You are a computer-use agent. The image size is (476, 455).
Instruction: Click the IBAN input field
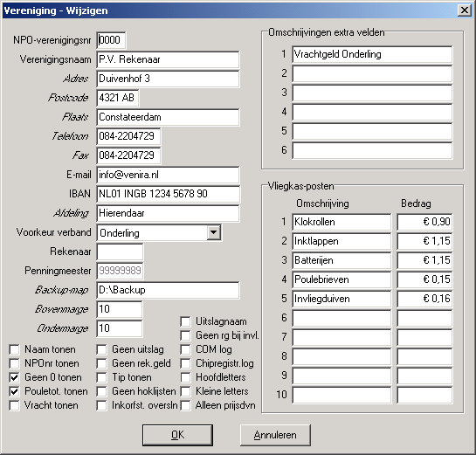(x=168, y=194)
